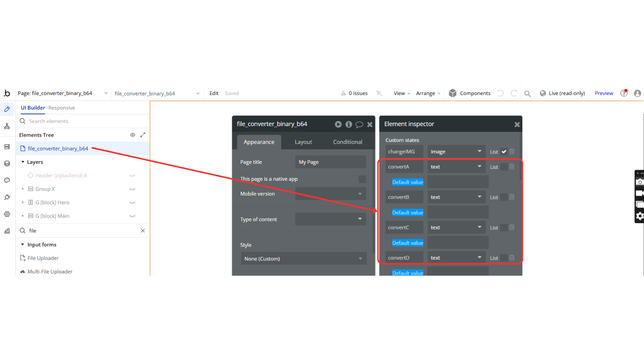Toggle List checkbox for changeIMG state

coord(504,152)
